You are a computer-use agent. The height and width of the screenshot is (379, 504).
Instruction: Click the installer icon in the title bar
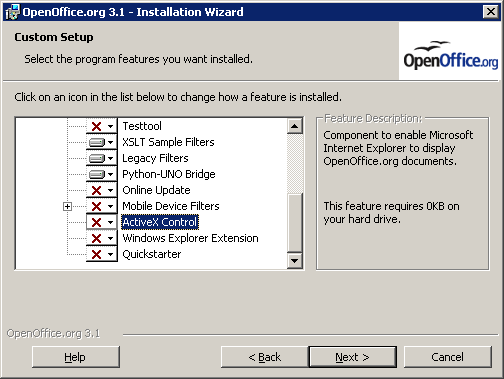(x=13, y=12)
